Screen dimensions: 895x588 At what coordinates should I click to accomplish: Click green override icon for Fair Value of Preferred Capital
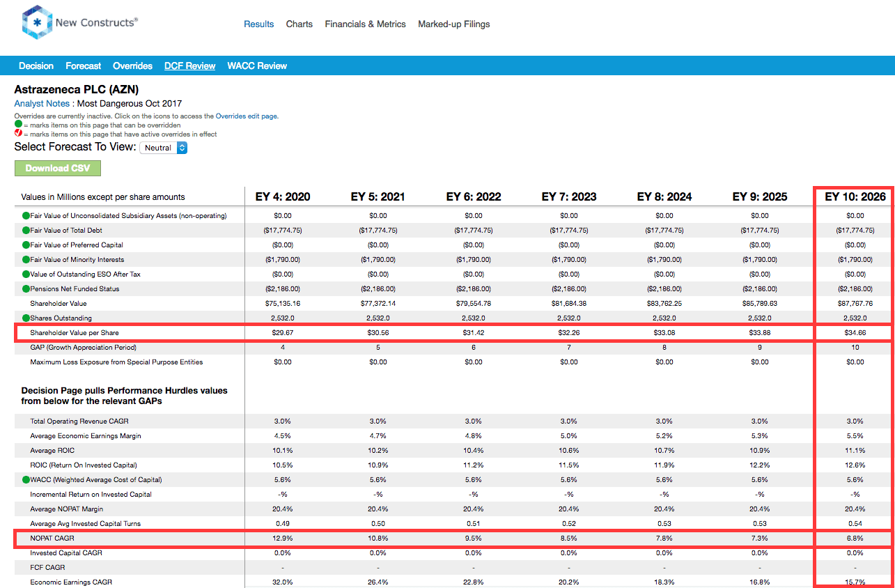[x=26, y=245]
